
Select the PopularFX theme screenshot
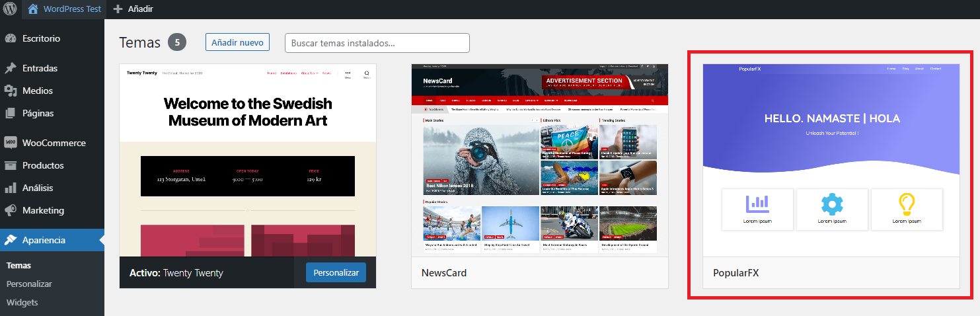click(x=831, y=160)
